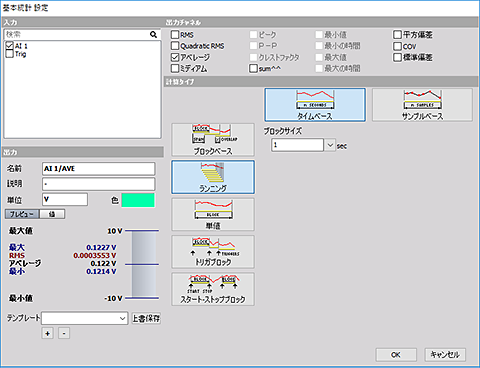Click the アベレージ value 0.122 V
Viewport: 480px width, 368px height.
(103, 263)
